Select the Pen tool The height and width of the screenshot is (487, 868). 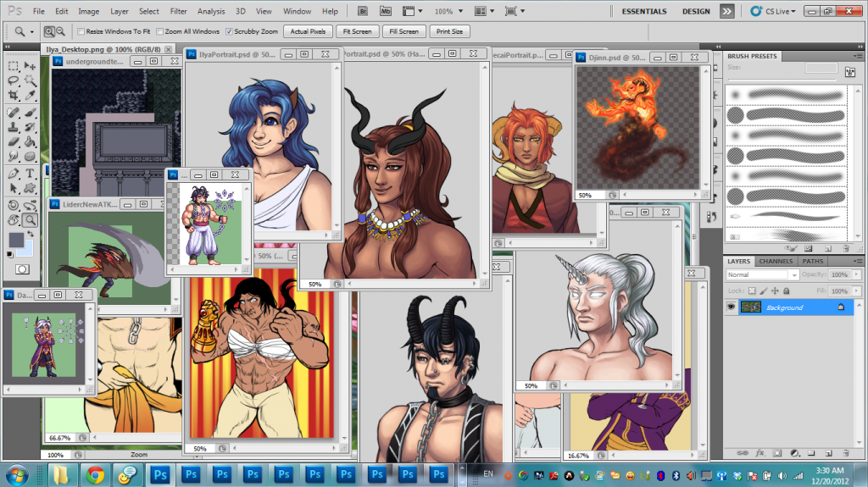(14, 174)
